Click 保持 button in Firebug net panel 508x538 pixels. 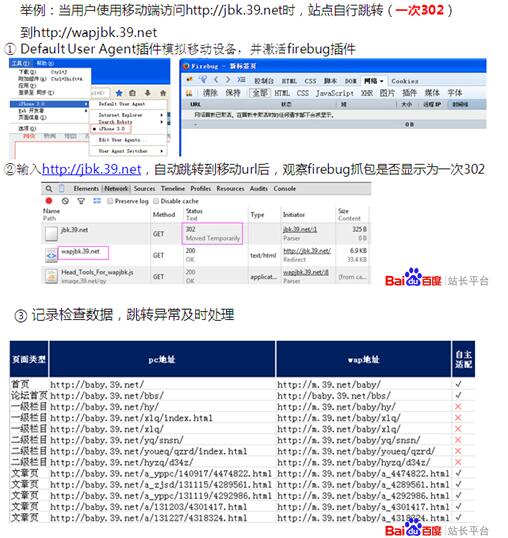(x=233, y=93)
